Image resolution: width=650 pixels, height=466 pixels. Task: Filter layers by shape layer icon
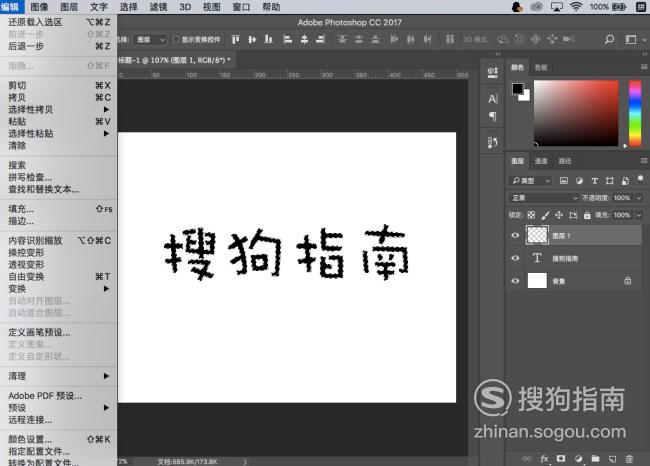(x=609, y=180)
